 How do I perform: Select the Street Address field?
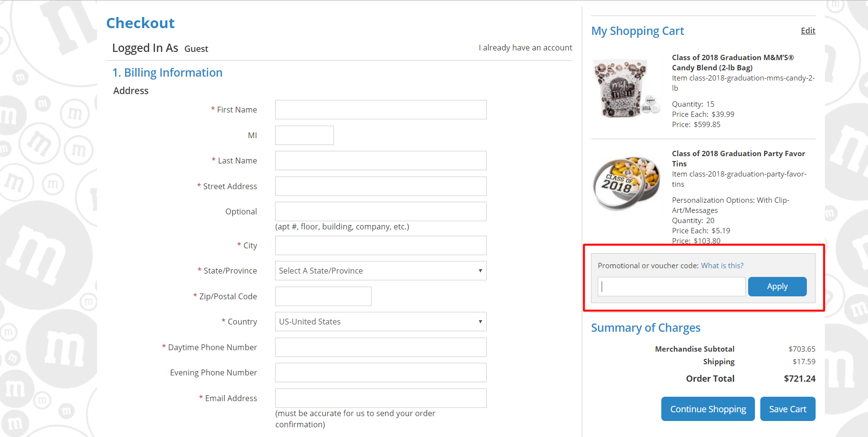coord(380,186)
